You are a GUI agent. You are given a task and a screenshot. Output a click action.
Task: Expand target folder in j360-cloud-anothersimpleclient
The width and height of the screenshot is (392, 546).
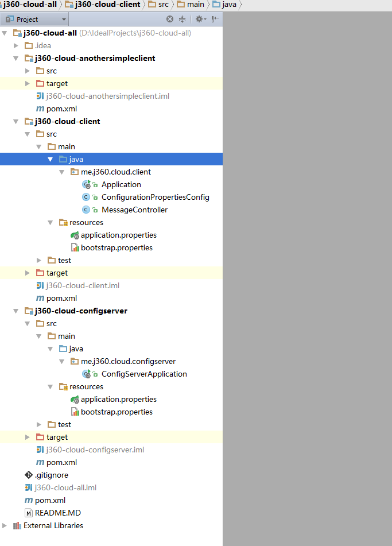[x=28, y=83]
